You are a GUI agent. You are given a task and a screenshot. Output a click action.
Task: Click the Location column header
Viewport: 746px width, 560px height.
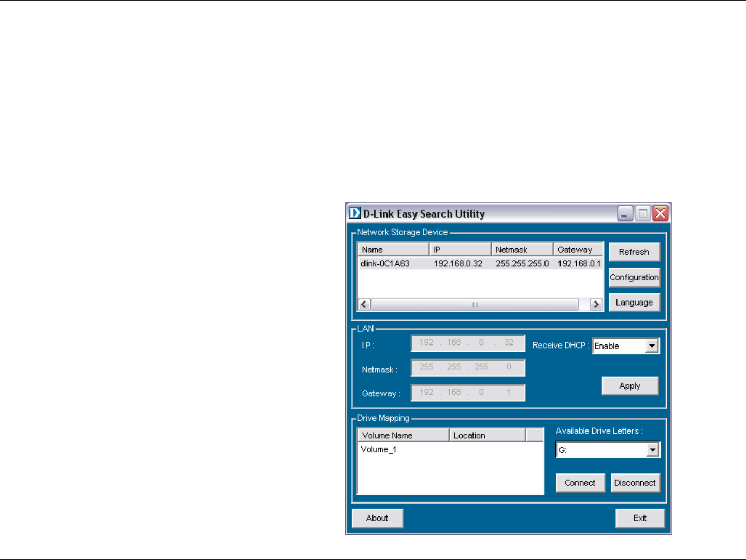(x=487, y=435)
